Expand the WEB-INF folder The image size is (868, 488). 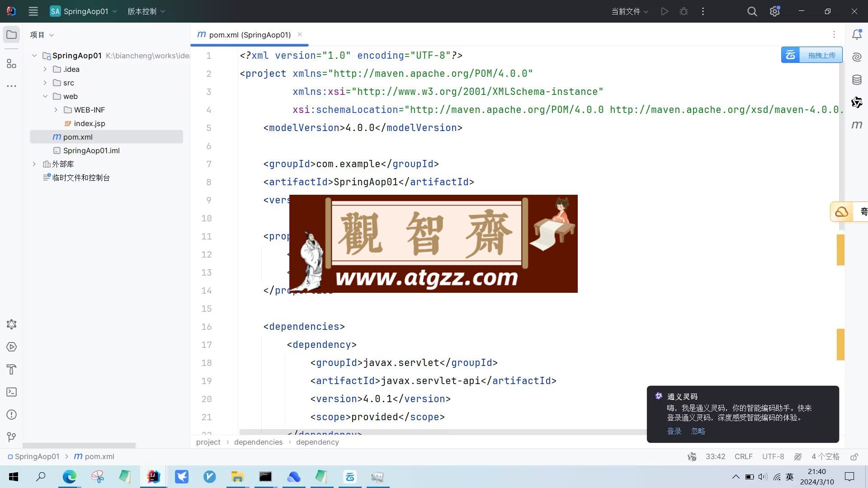[56, 110]
